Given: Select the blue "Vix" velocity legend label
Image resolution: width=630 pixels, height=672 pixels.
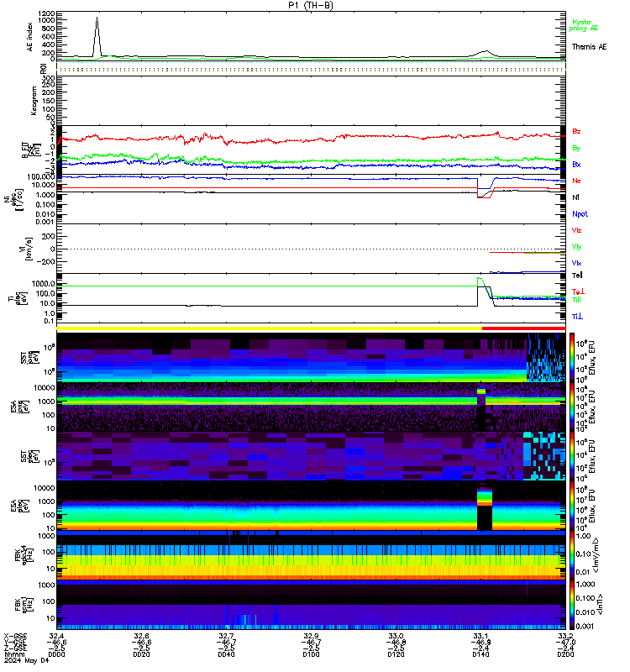Looking at the screenshot, I should (576, 263).
